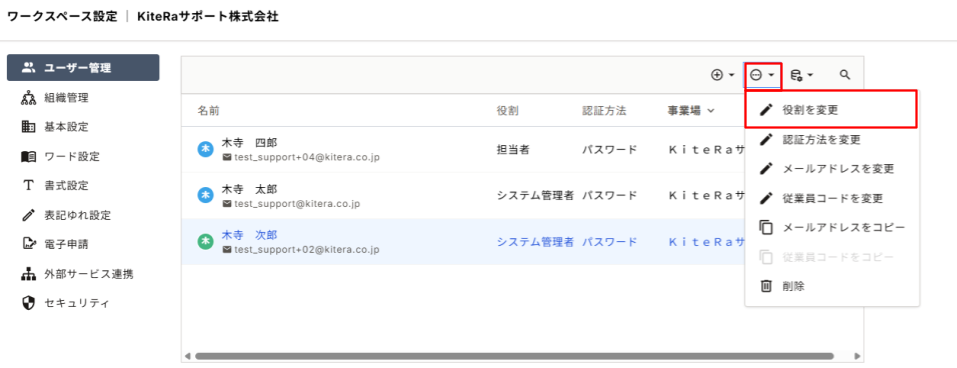Click email test_support+02@kitera.co.jp
Viewport: 957px width, 368px height.
(x=306, y=249)
